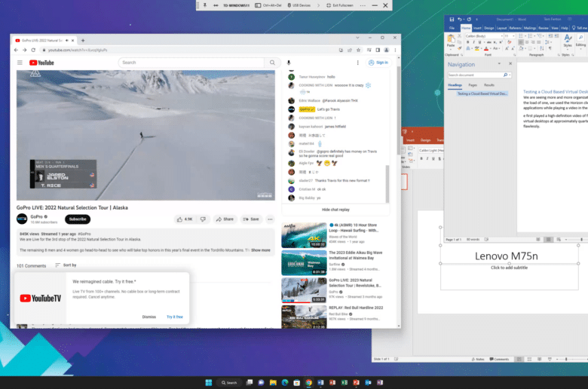
Task: Open comments Sort by menu
Action: tap(66, 265)
